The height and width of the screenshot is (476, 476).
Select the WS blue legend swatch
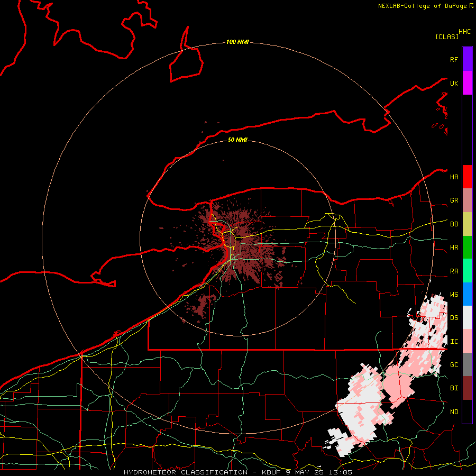467,294
